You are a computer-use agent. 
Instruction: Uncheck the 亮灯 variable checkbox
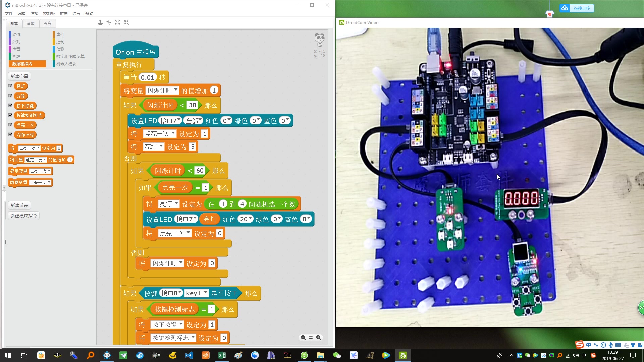pyautogui.click(x=10, y=86)
